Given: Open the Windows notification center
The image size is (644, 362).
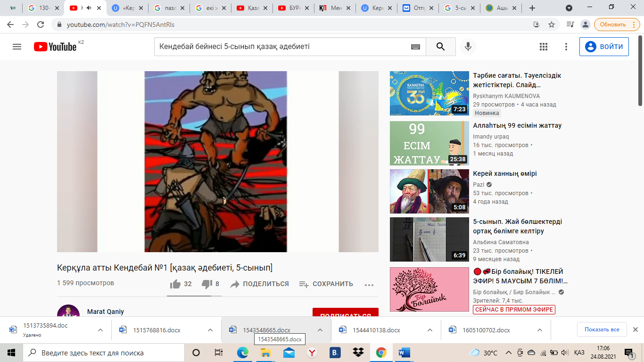Looking at the screenshot, I should point(629,353).
